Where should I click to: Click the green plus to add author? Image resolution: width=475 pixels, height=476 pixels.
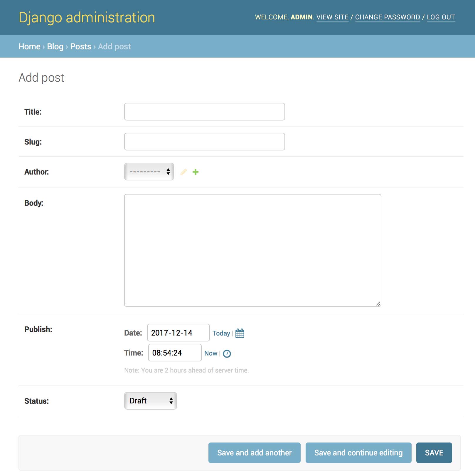tap(196, 172)
